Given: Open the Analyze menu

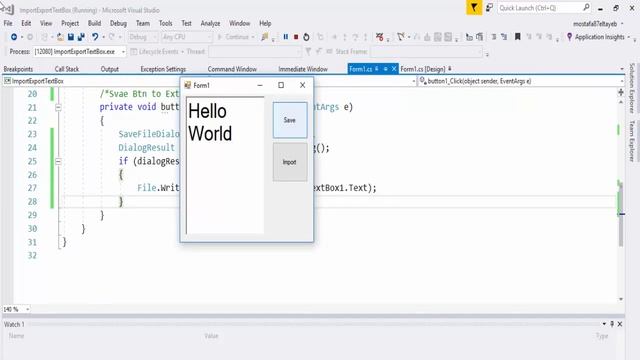Looking at the screenshot, I should click(210, 23).
